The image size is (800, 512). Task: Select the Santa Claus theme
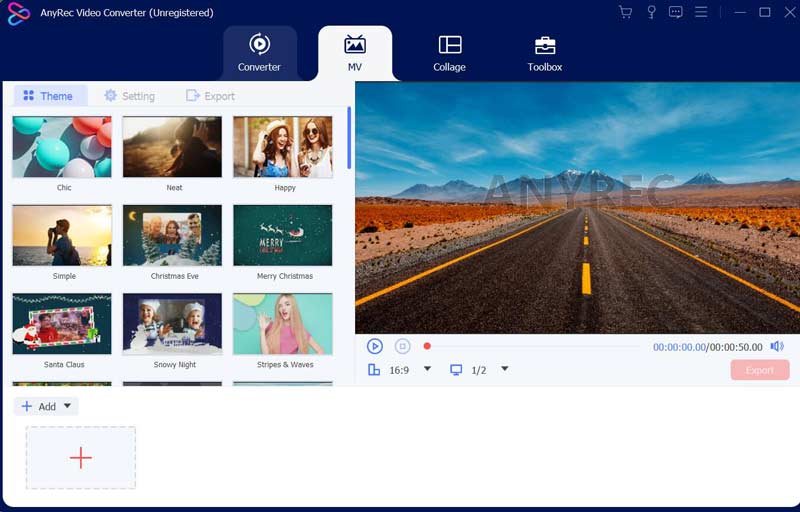(62, 323)
